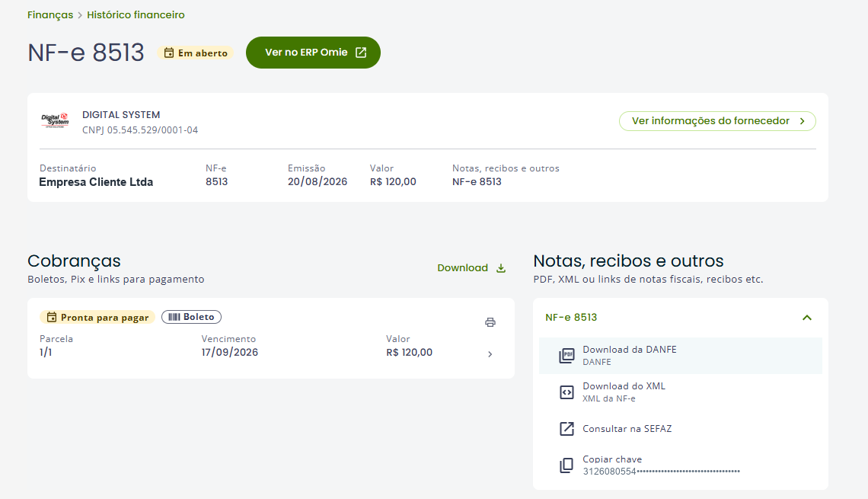Click the chevron in Ver informações do fornecedor
This screenshot has height=499, width=868.
pos(802,121)
